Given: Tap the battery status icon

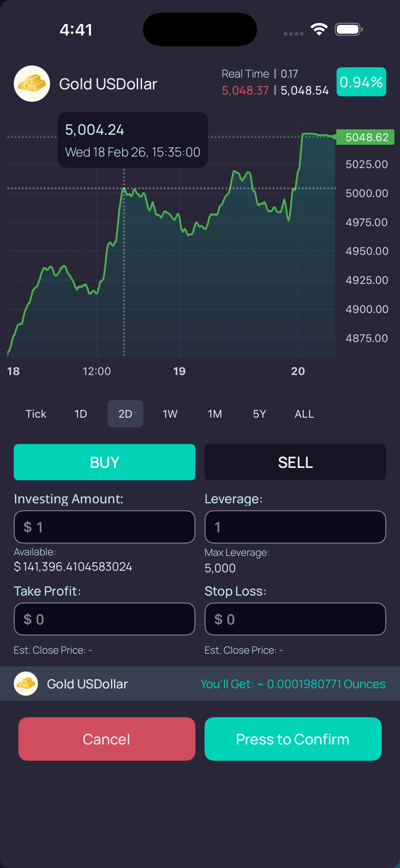Looking at the screenshot, I should (x=348, y=29).
